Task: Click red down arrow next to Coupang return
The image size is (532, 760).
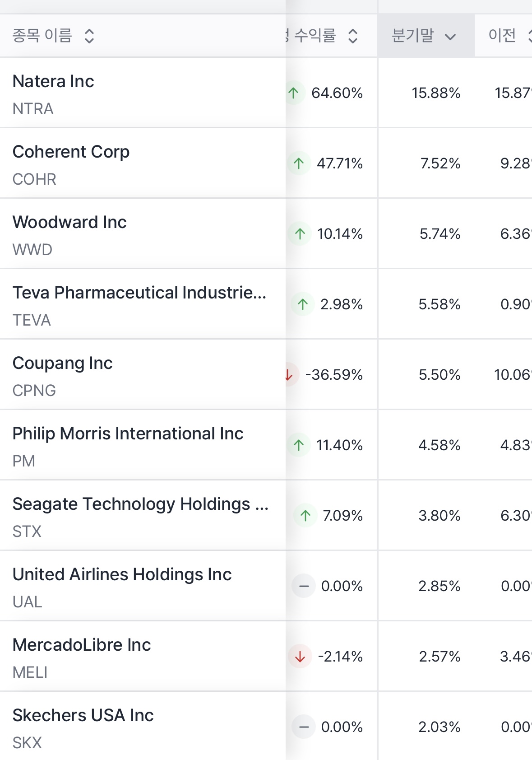Action: pyautogui.click(x=289, y=375)
